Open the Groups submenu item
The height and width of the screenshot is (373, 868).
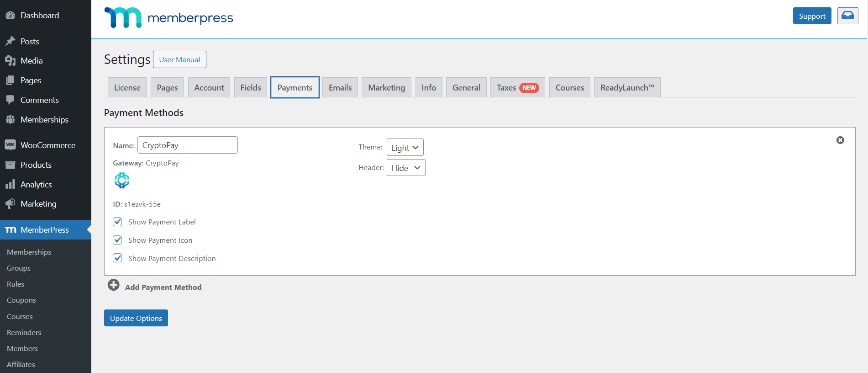19,268
